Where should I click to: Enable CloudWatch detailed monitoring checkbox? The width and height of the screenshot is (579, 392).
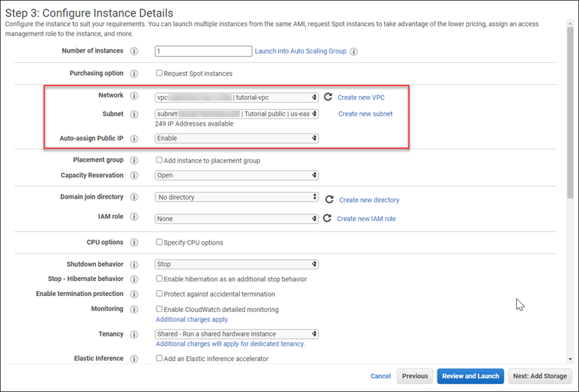coord(160,309)
